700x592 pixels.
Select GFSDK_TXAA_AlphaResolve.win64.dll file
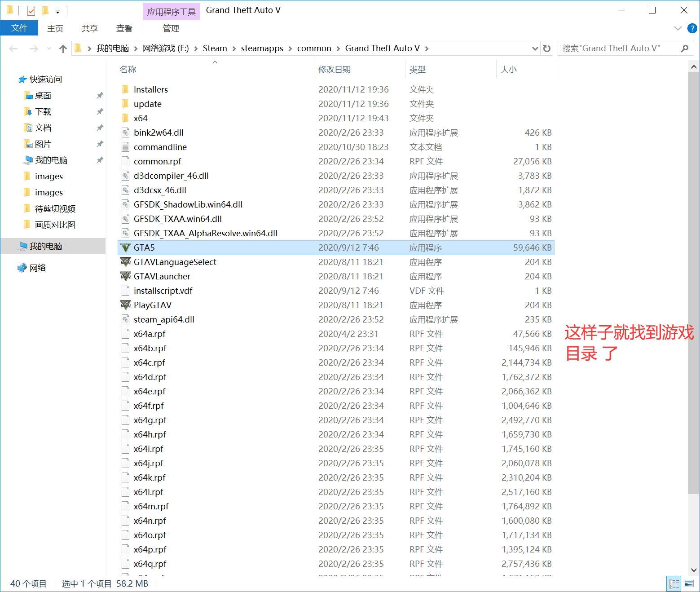[x=336, y=233]
